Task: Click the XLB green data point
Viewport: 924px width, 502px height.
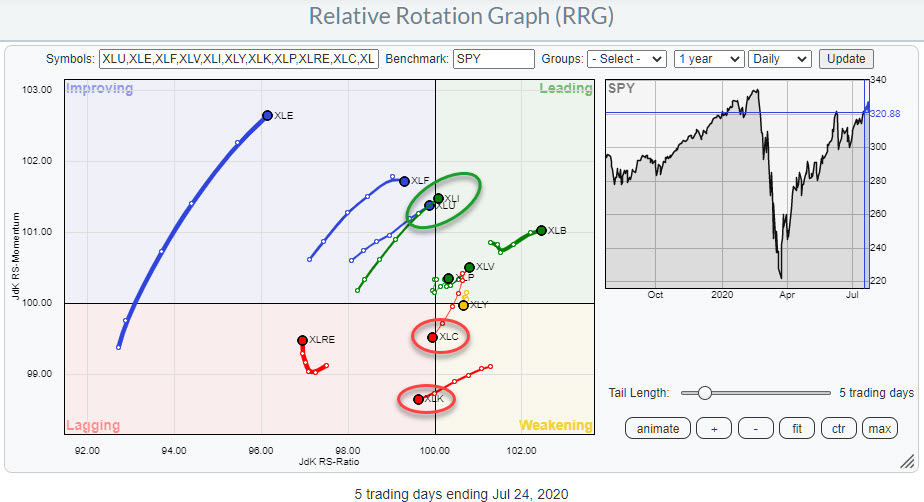Action: point(541,230)
